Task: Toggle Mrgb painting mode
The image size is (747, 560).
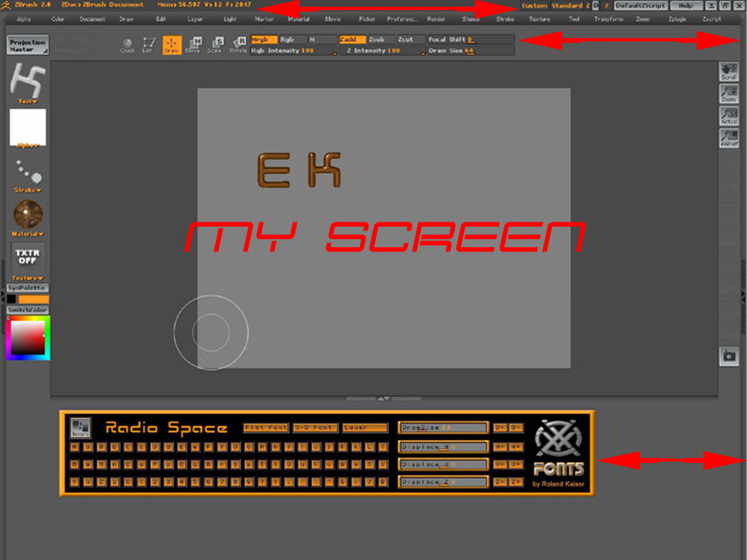Action: click(x=264, y=39)
